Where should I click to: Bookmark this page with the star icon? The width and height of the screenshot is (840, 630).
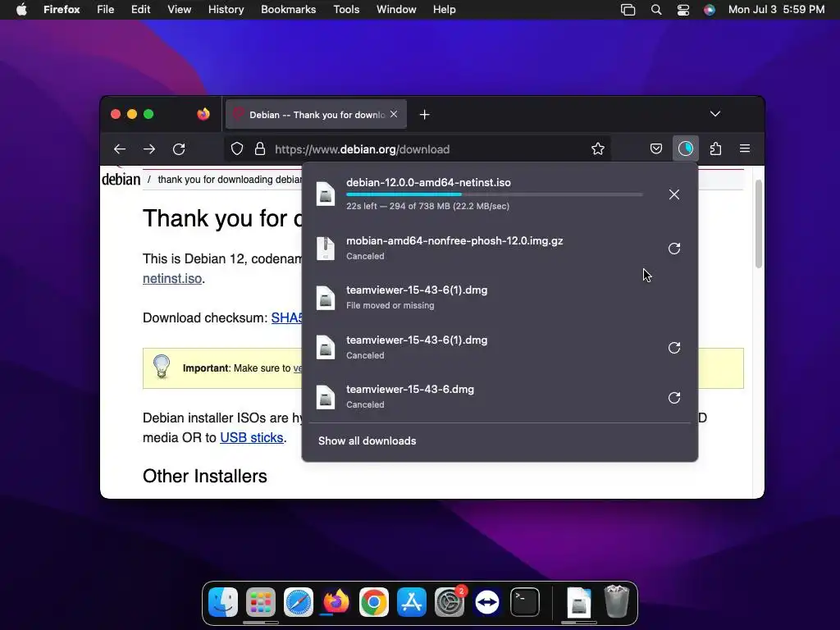pyautogui.click(x=598, y=149)
